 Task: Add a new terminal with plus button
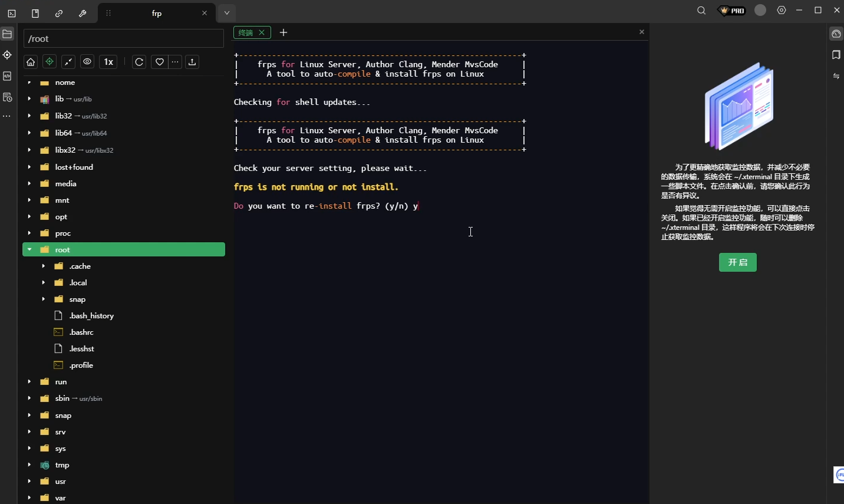283,32
